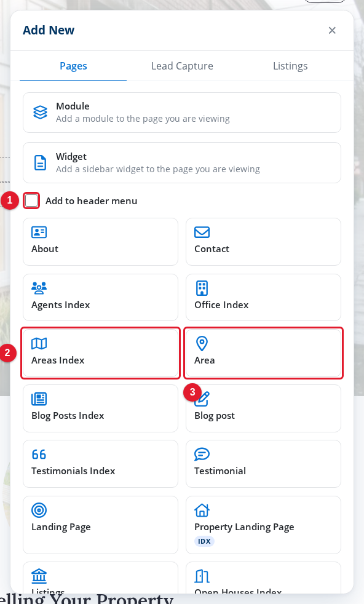Image resolution: width=364 pixels, height=604 pixels.
Task: Click the Add New dialog title
Action: click(x=49, y=30)
